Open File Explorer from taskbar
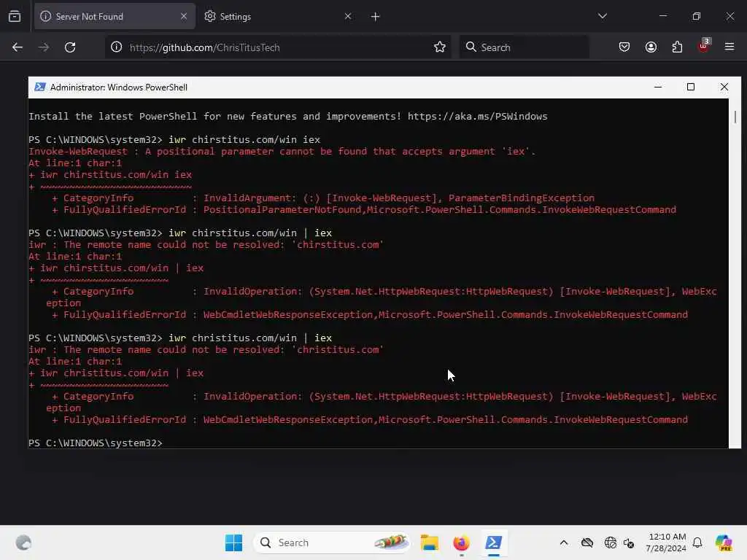Viewport: 747px width, 560px height. point(430,542)
